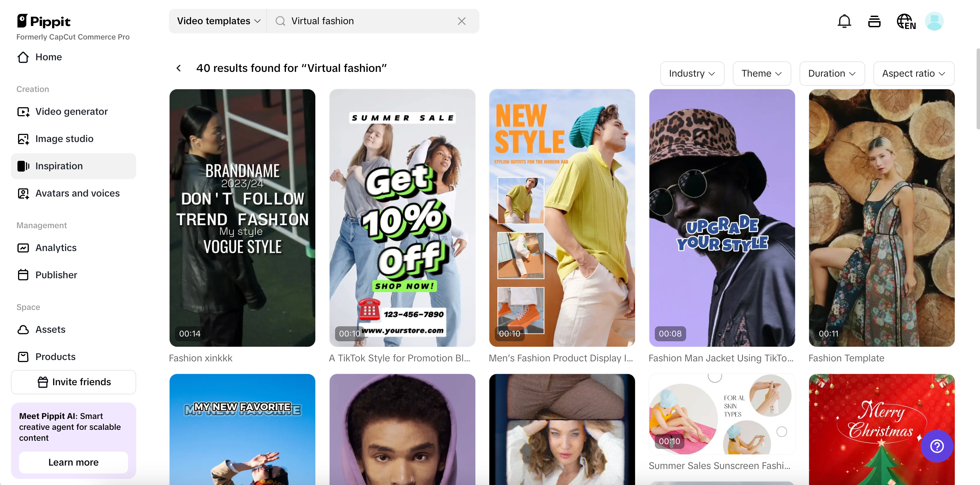This screenshot has height=485, width=980.
Task: Click the Pippit logo
Action: 44,21
